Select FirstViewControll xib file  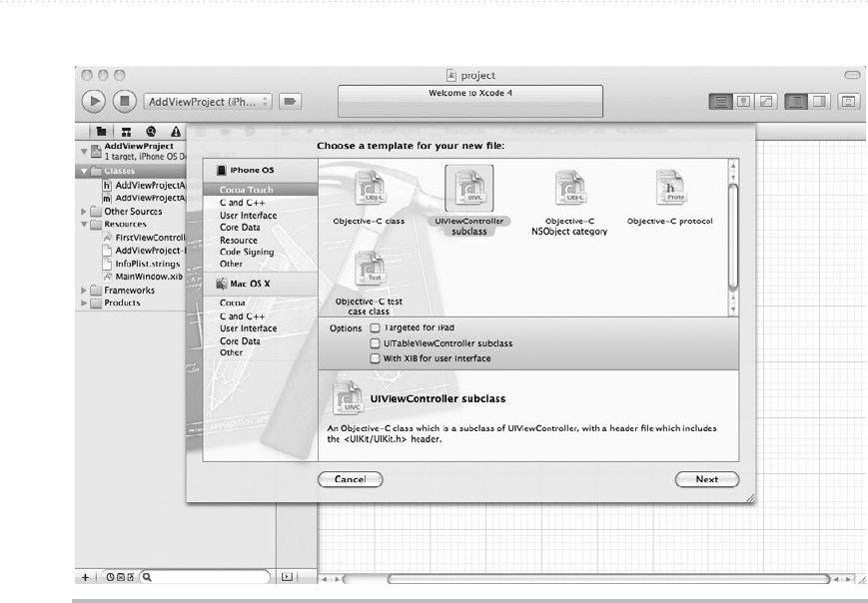tap(144, 238)
